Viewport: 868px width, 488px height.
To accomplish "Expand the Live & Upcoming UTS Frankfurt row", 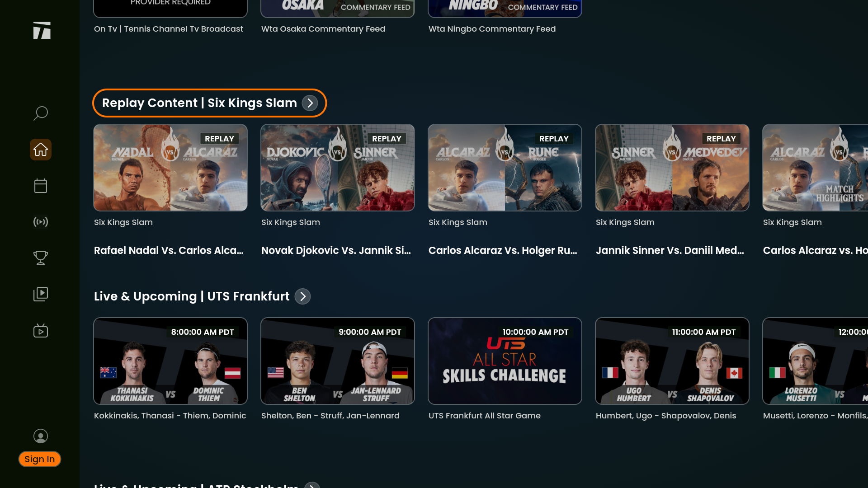I will [302, 296].
